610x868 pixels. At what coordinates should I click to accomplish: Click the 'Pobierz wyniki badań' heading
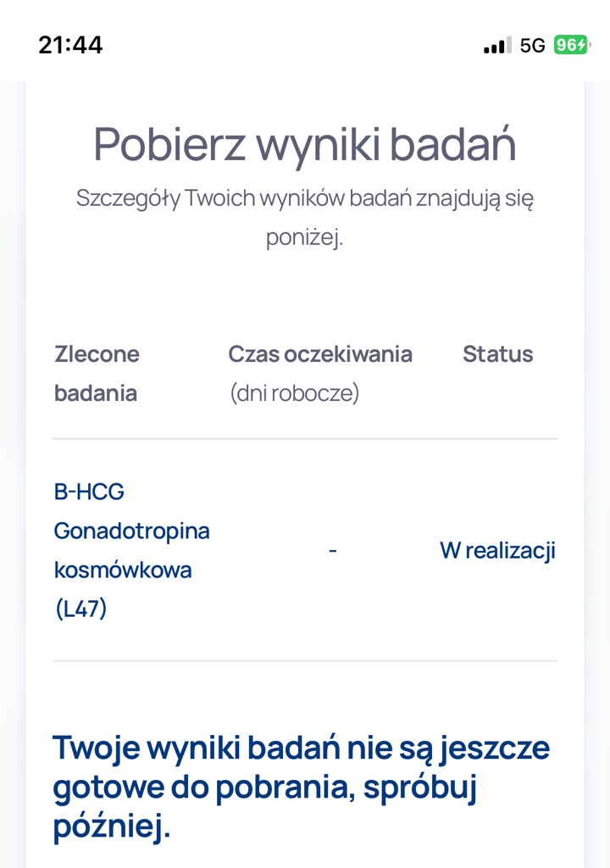click(x=305, y=144)
